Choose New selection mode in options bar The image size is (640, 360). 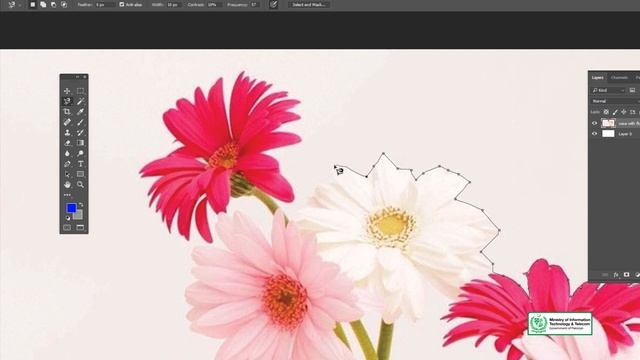click(x=33, y=4)
